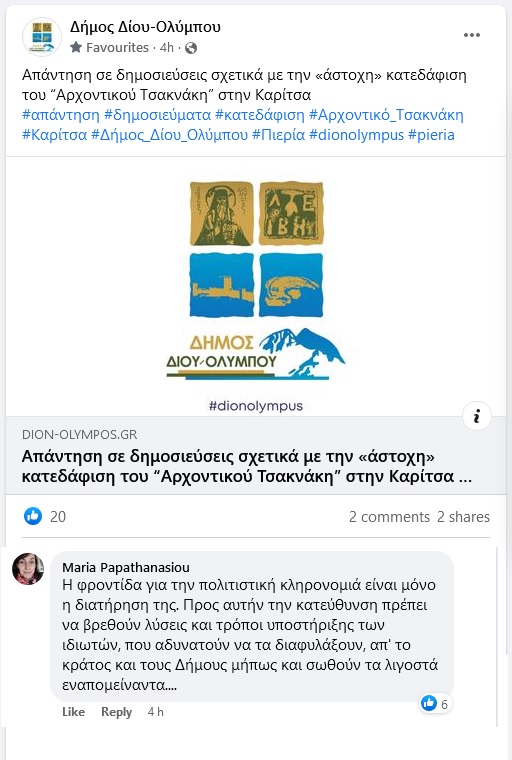Open the DION-OLYMPOS.GR article headline
Screen dimensions: 512x760
[x=246, y=466]
